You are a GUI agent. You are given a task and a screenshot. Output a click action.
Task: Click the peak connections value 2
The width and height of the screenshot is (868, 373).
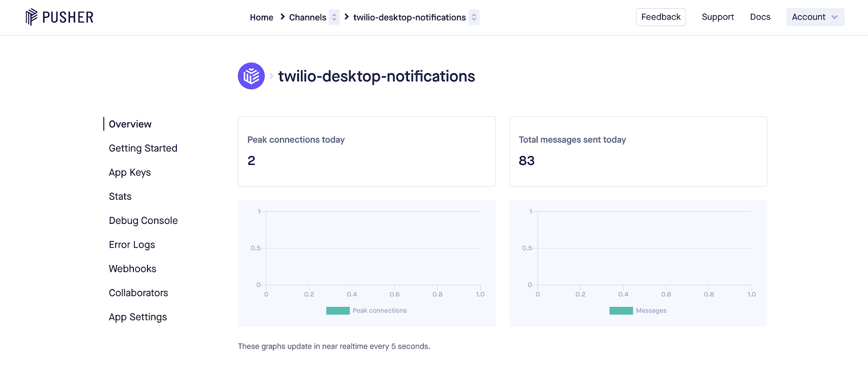click(251, 160)
